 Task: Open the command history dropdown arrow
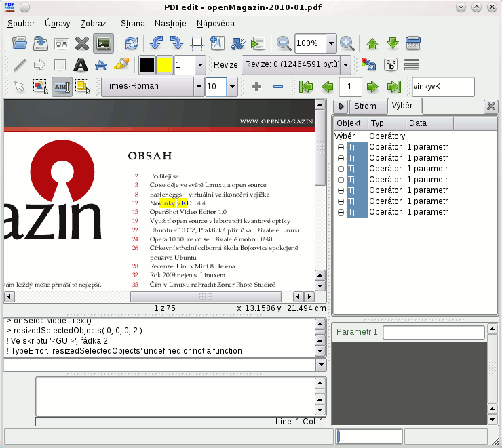pyautogui.click(x=321, y=365)
